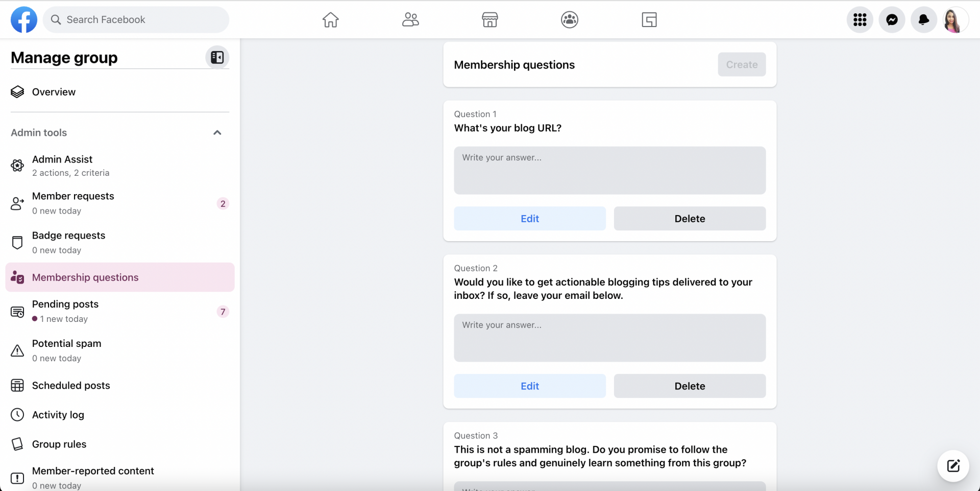This screenshot has width=980, height=491.
Task: Click the Search Facebook field
Action: 135,19
